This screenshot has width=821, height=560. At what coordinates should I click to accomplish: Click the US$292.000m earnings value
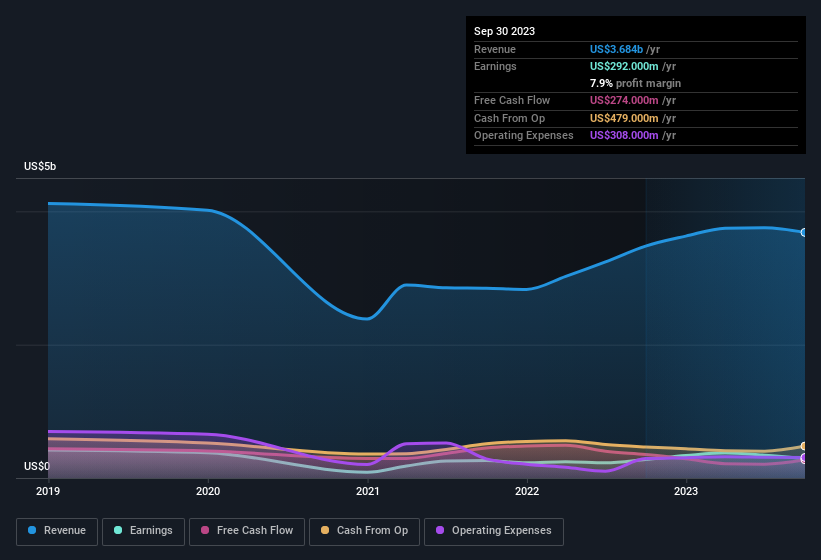tap(624, 66)
